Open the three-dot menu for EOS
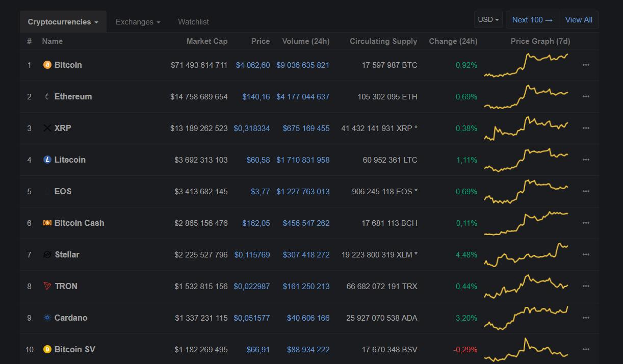The image size is (623, 364). [586, 191]
